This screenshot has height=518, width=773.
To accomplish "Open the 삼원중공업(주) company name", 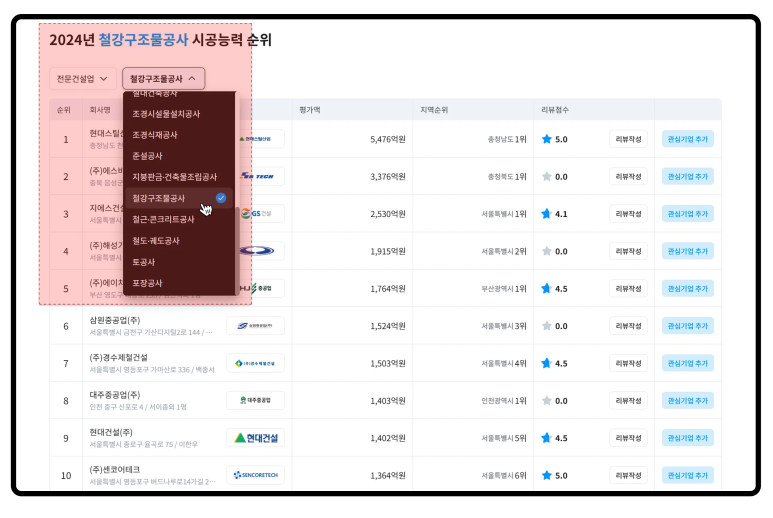I will tap(115, 320).
